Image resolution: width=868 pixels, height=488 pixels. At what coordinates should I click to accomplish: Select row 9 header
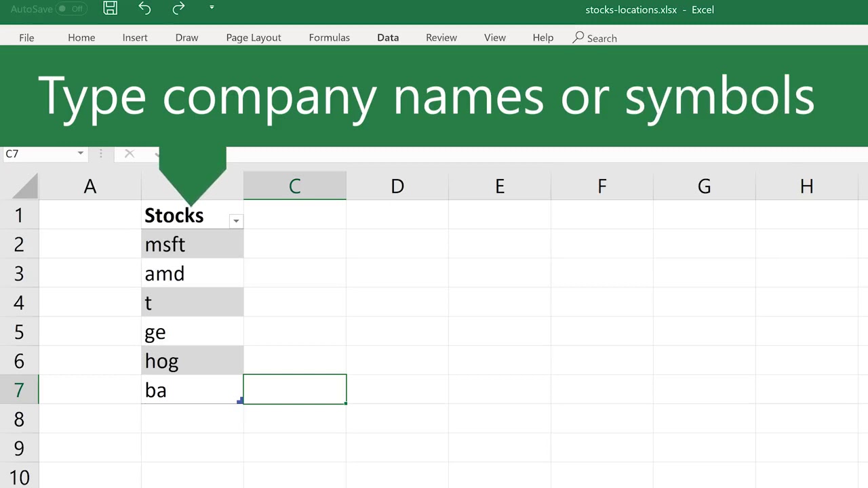click(19, 448)
